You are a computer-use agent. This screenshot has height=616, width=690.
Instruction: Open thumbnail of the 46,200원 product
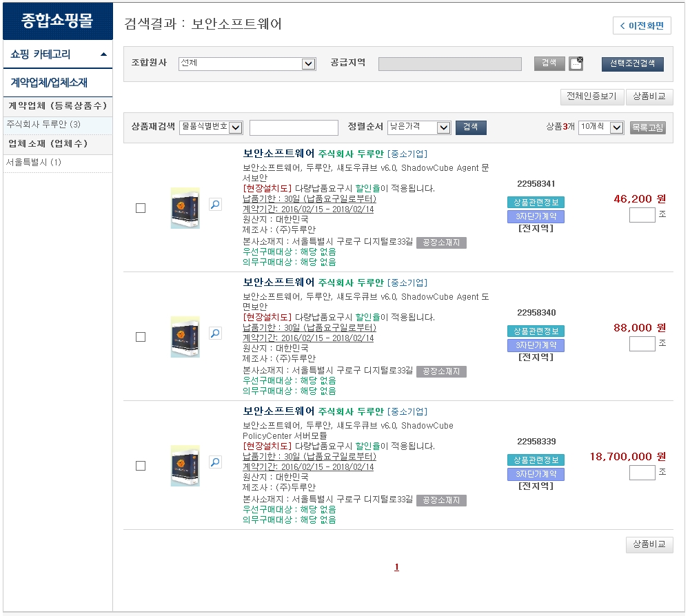(x=185, y=208)
